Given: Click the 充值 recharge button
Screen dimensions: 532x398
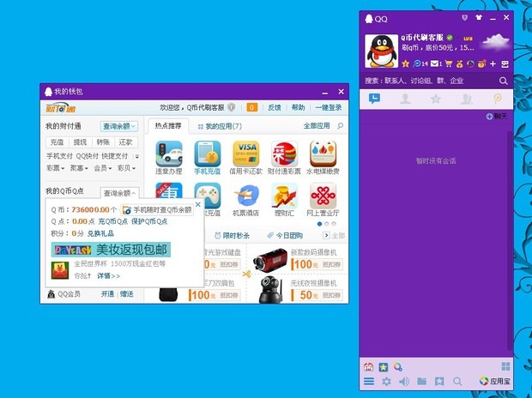Looking at the screenshot, I should (57, 142).
